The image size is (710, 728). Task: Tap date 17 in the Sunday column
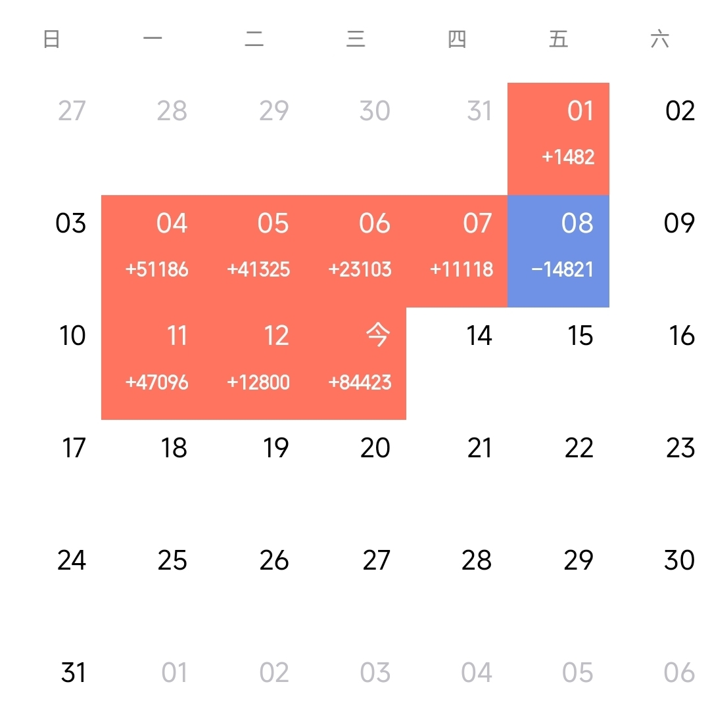click(x=73, y=448)
